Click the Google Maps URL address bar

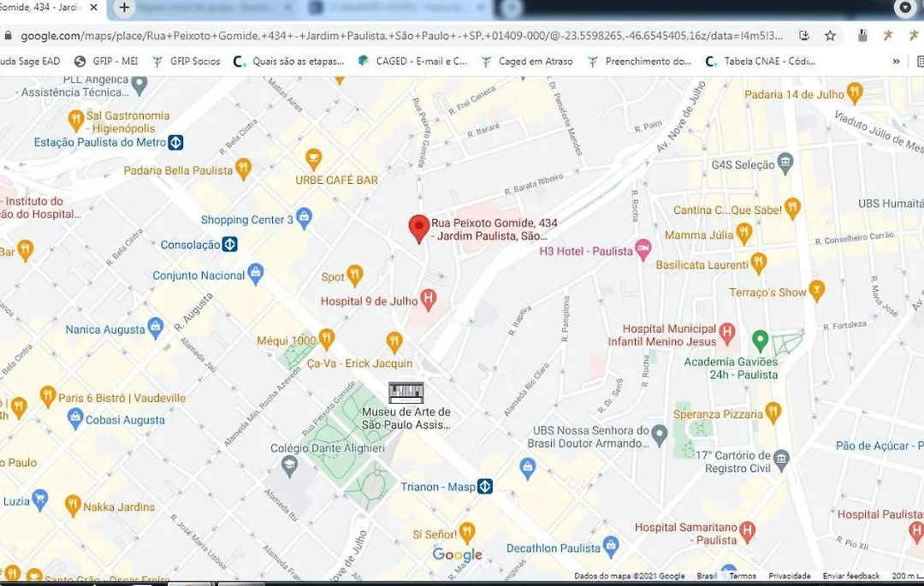pyautogui.click(x=402, y=36)
